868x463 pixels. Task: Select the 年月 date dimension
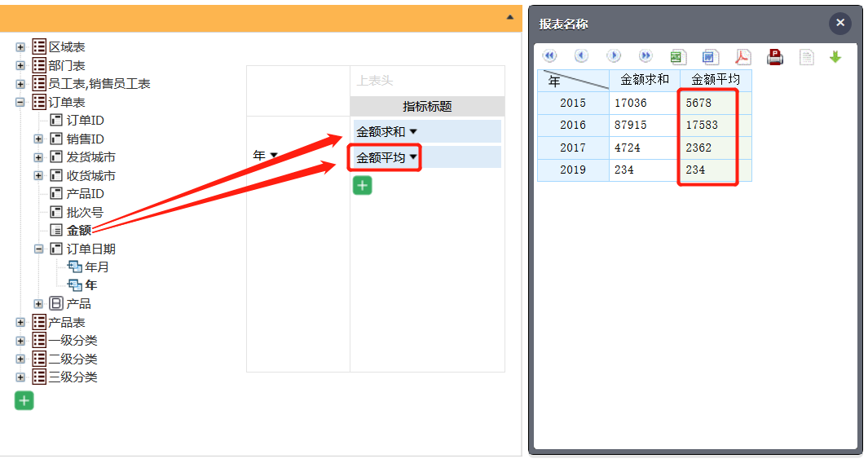tap(97, 267)
